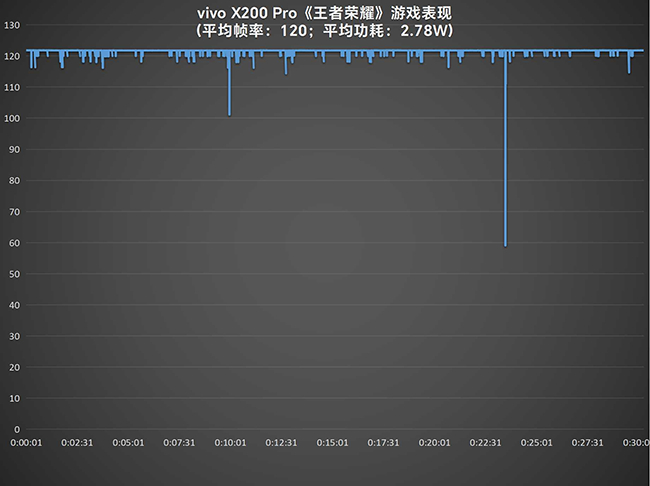
Task: Click the frame-rate dip bottoming near 100 fps
Action: coord(229,84)
